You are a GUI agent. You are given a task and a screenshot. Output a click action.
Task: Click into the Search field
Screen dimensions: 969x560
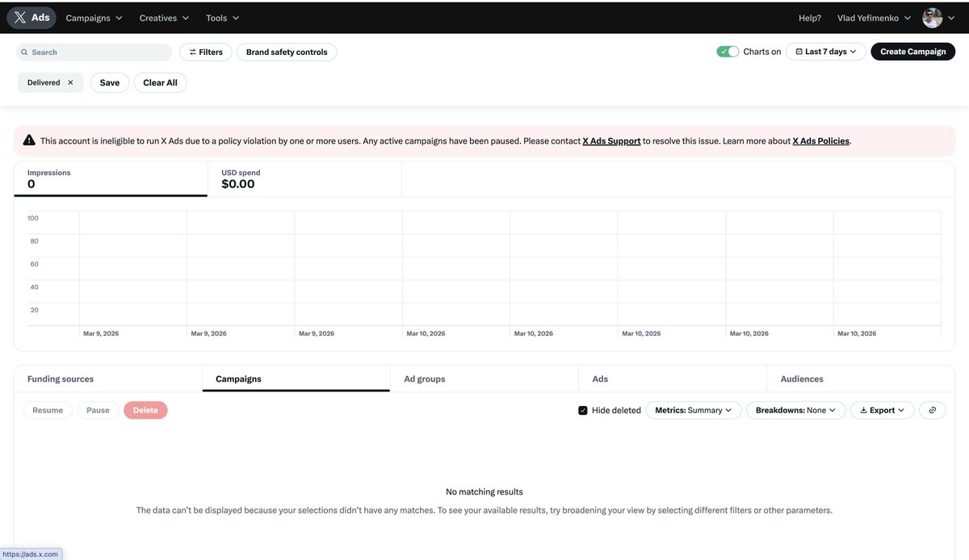[94, 52]
